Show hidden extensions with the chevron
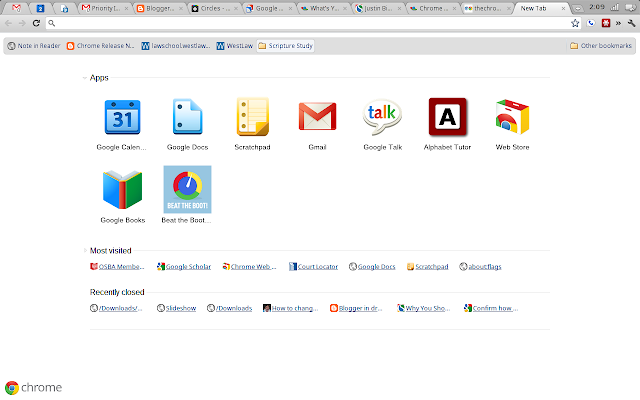Image resolution: width=640 pixels, height=400 pixels. [618, 23]
